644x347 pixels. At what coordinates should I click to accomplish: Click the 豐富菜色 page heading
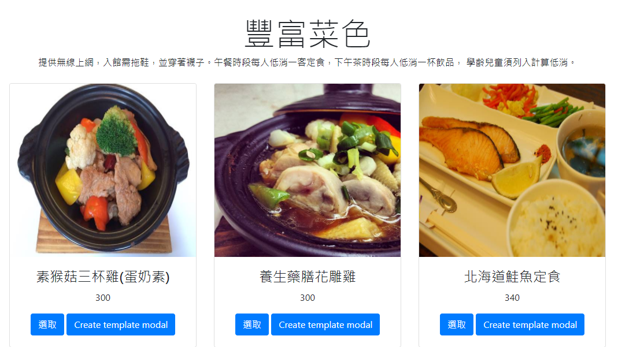click(x=308, y=34)
